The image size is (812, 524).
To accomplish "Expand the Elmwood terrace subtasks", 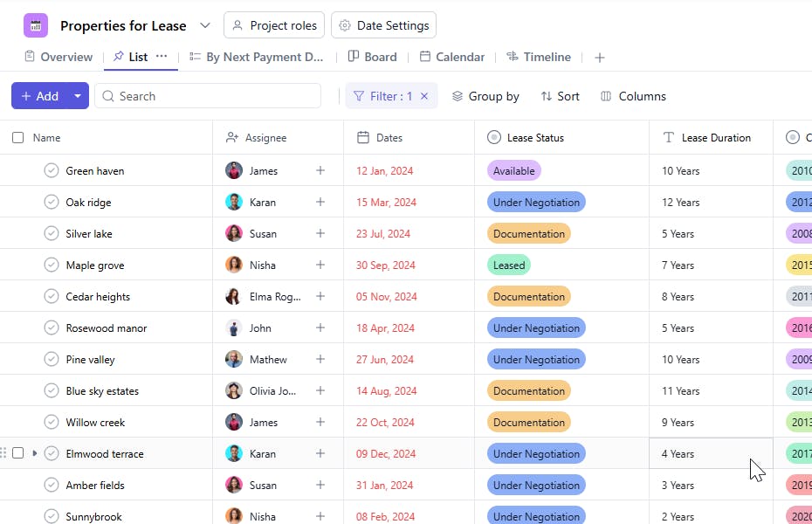I will [x=35, y=454].
